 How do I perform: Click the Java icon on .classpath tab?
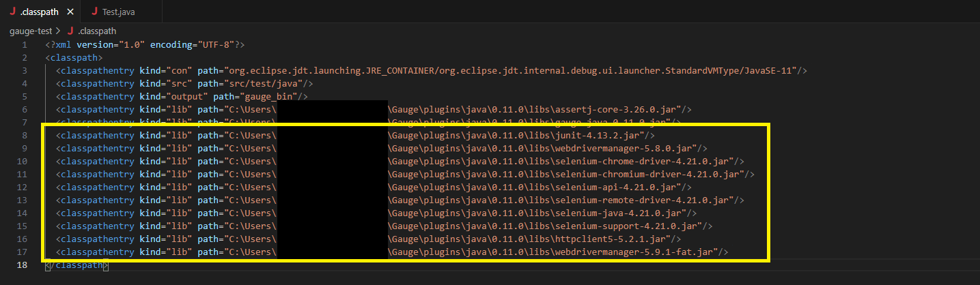pos(13,12)
